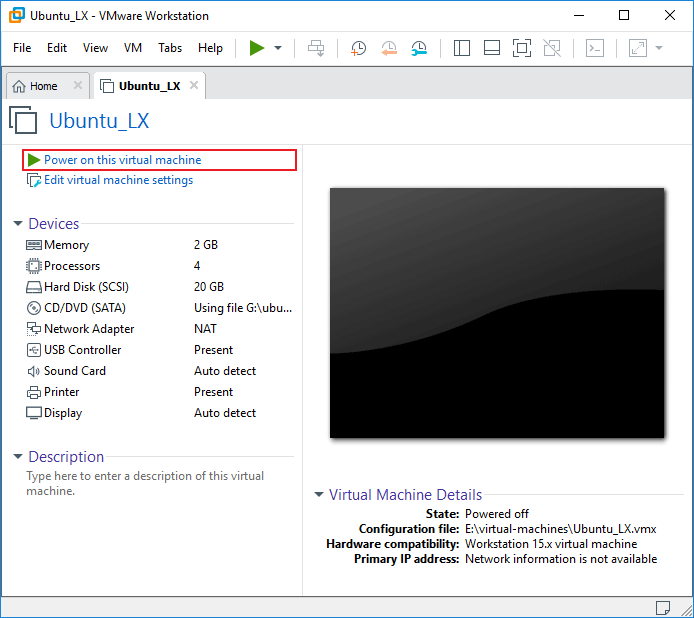Select the Printer label

click(x=62, y=392)
